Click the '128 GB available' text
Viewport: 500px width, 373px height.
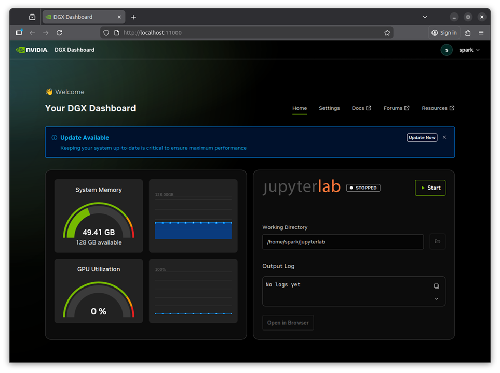99,243
